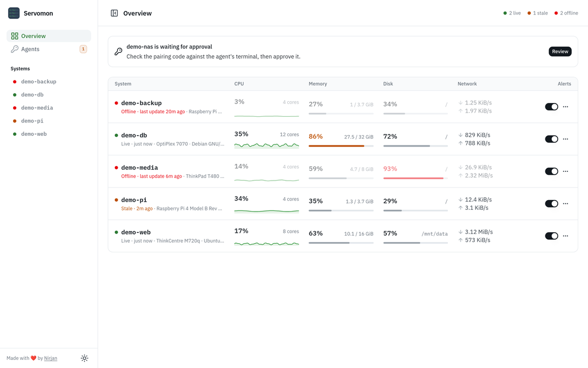Image resolution: width=588 pixels, height=368 pixels.
Task: Collapse the sidebar with the panel icon
Action: pos(114,13)
